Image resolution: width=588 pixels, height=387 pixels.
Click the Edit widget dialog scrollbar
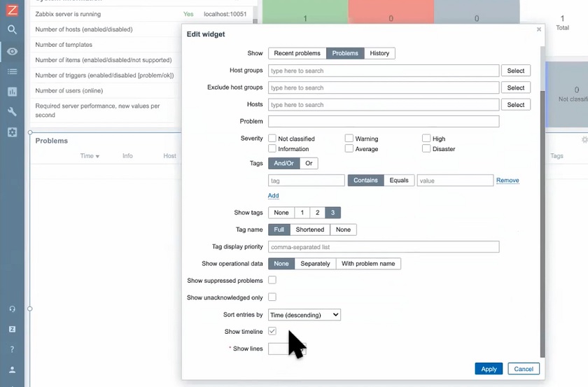tap(542, 223)
